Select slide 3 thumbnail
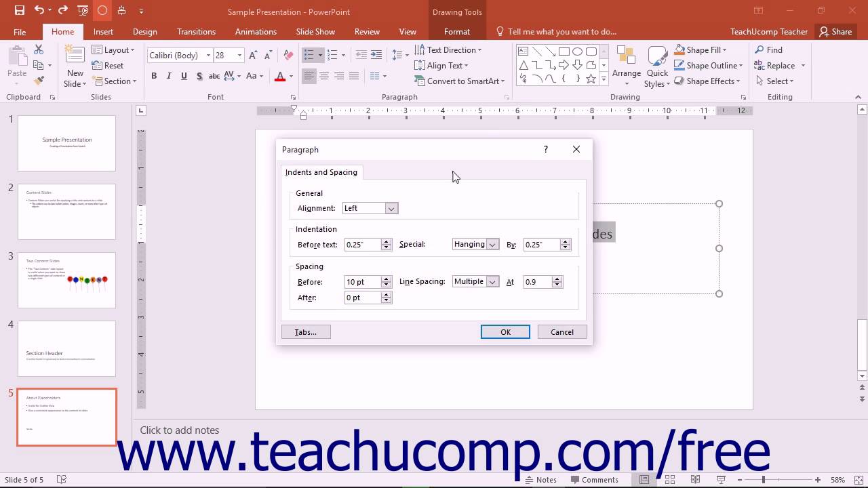 coord(66,280)
